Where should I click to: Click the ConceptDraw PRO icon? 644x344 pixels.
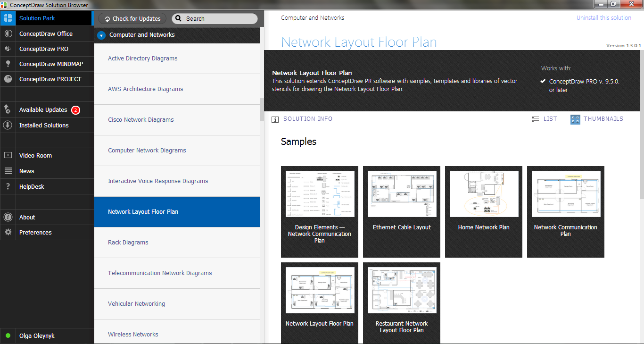8,49
